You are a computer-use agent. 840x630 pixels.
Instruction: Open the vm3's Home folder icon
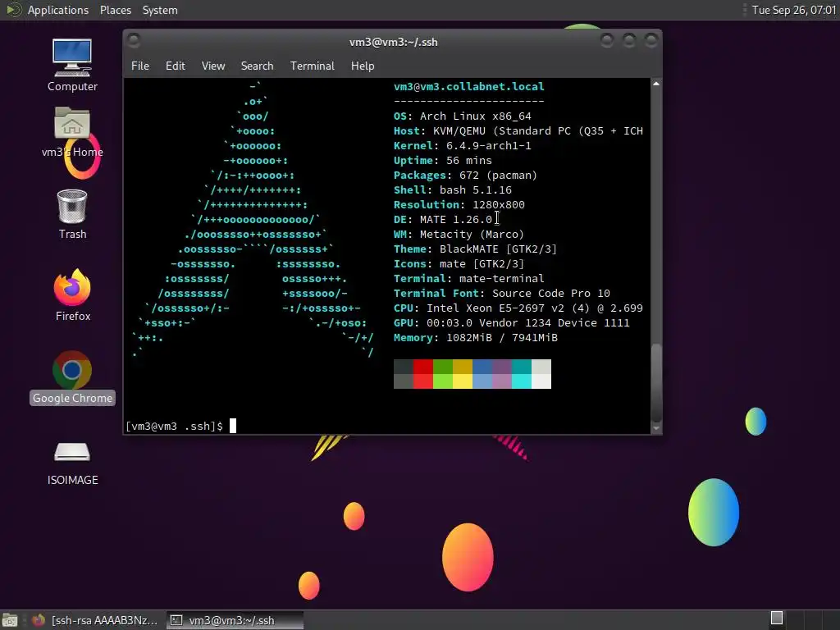coord(72,123)
